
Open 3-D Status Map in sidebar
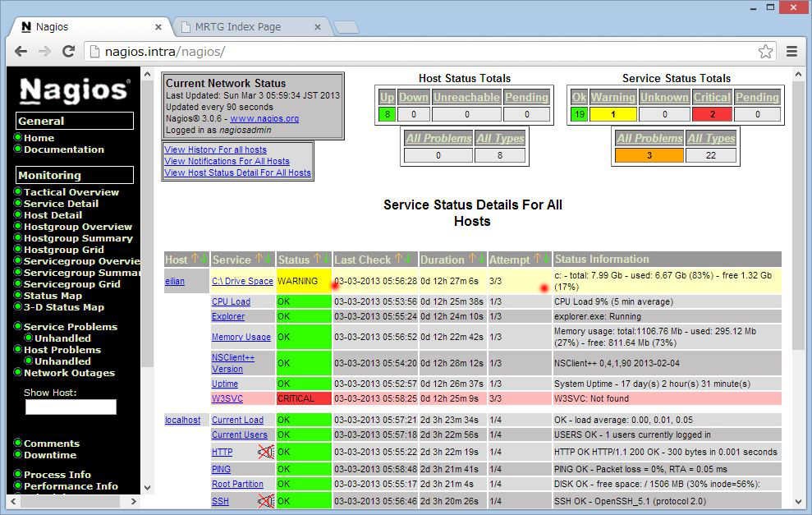[64, 307]
